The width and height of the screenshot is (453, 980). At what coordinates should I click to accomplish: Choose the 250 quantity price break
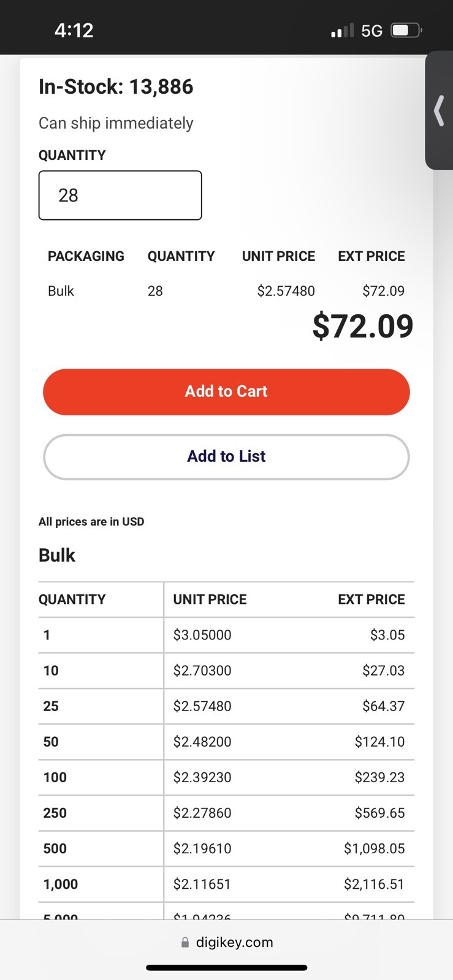click(226, 813)
